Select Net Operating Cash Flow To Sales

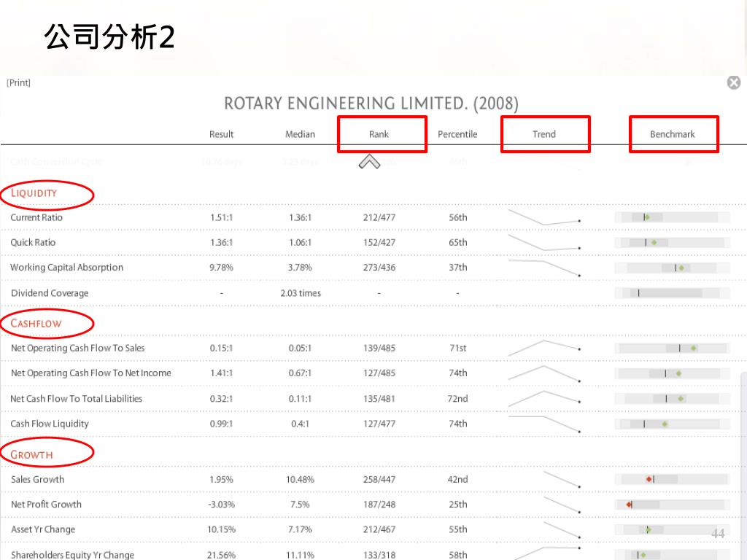click(77, 348)
